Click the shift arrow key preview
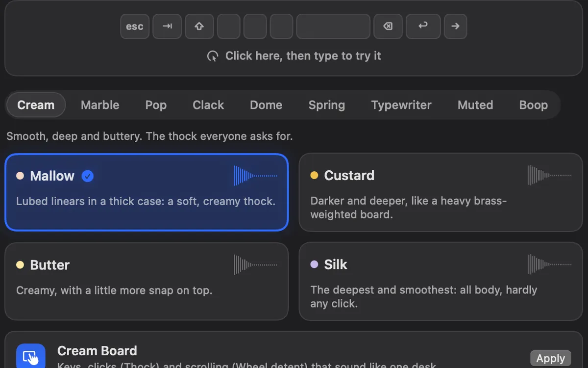This screenshot has height=368, width=588. pyautogui.click(x=199, y=26)
